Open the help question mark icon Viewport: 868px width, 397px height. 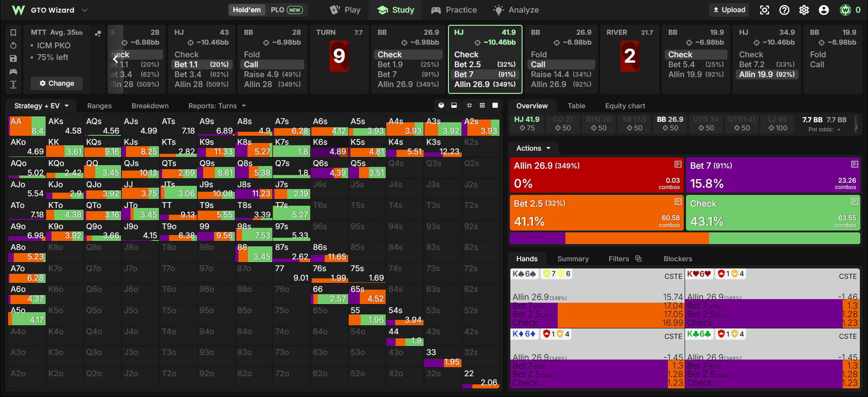click(784, 10)
